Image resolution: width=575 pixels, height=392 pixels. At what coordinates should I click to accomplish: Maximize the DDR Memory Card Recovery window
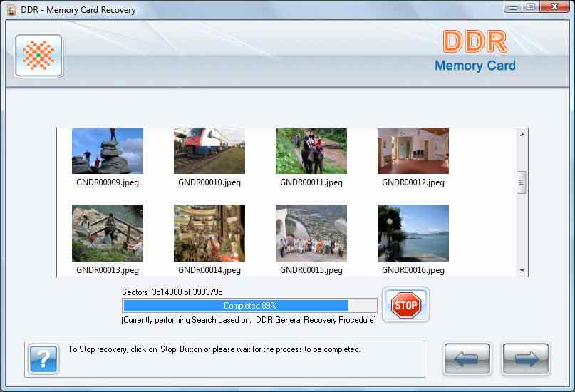pos(531,7)
